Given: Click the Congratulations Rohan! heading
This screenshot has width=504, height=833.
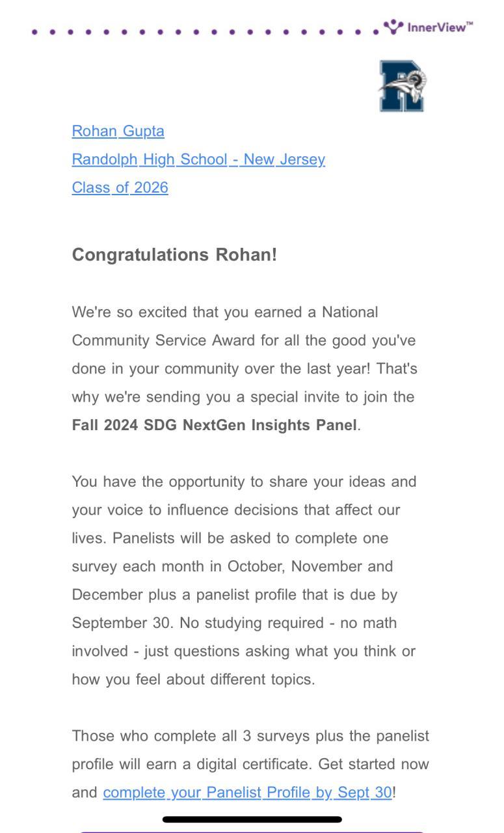Looking at the screenshot, I should tap(174, 254).
